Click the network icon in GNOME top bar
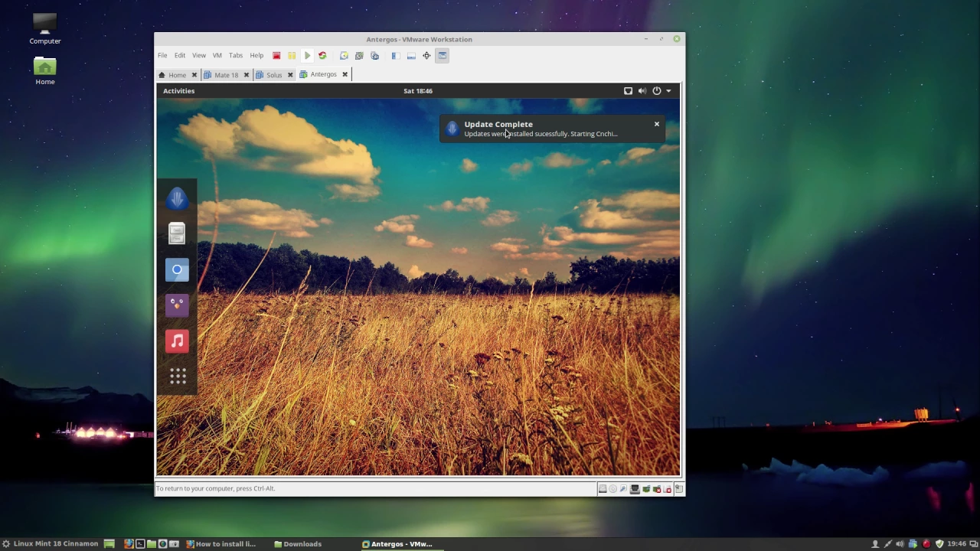Image resolution: width=980 pixels, height=551 pixels. point(628,90)
